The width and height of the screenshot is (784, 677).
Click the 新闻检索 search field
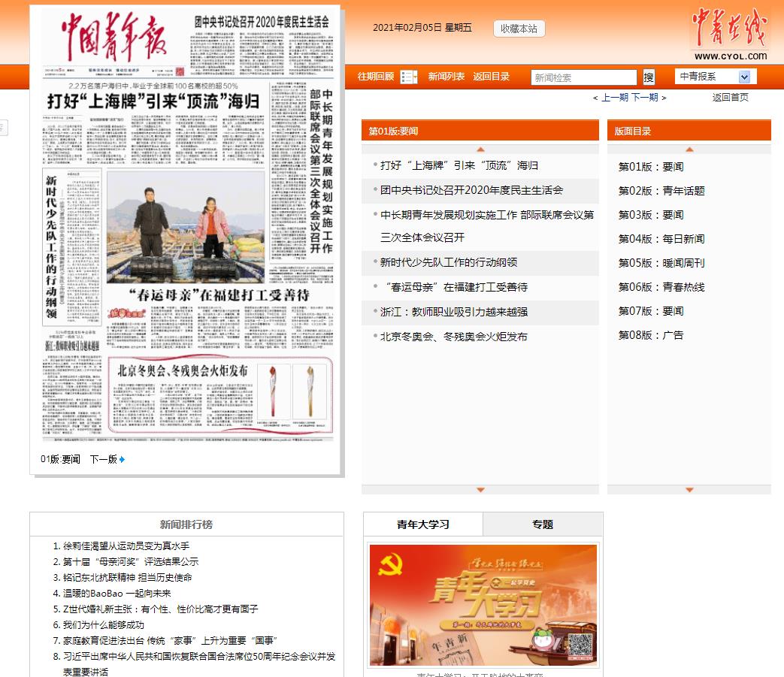[x=583, y=77]
